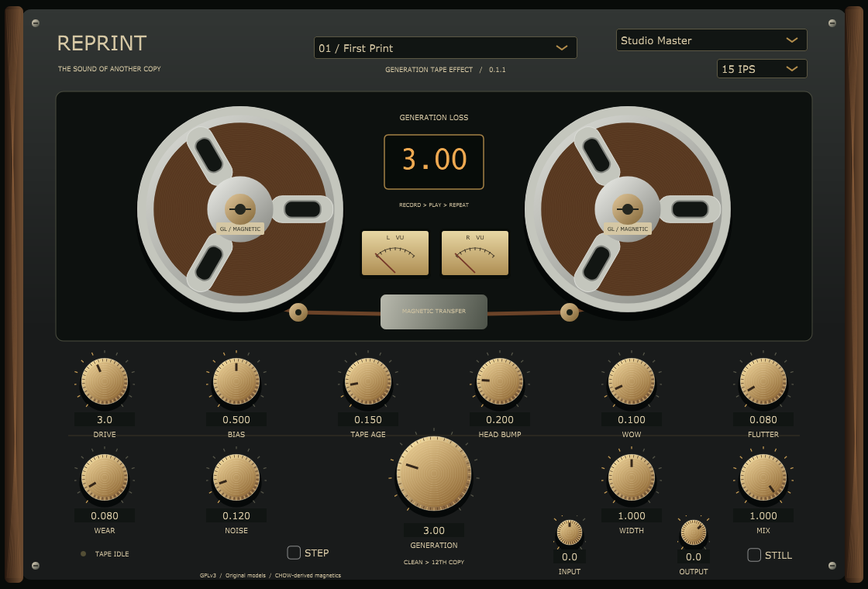The image size is (868, 589).
Task: Click the left tape reel
Action: (x=240, y=209)
